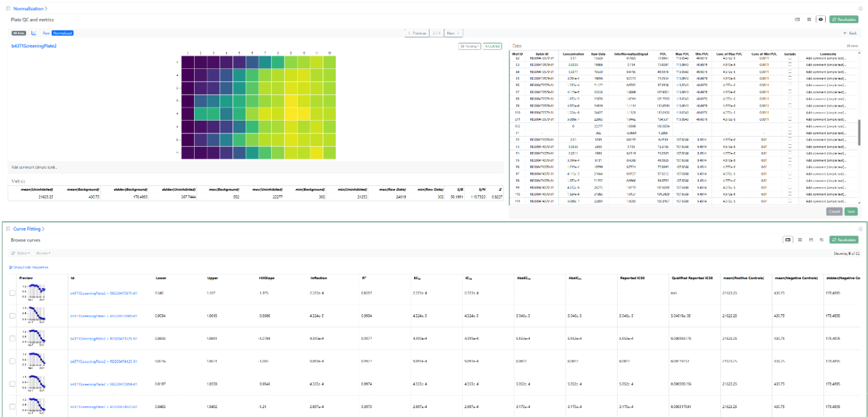Click the green Included badge button
The image size is (868, 417).
492,46
